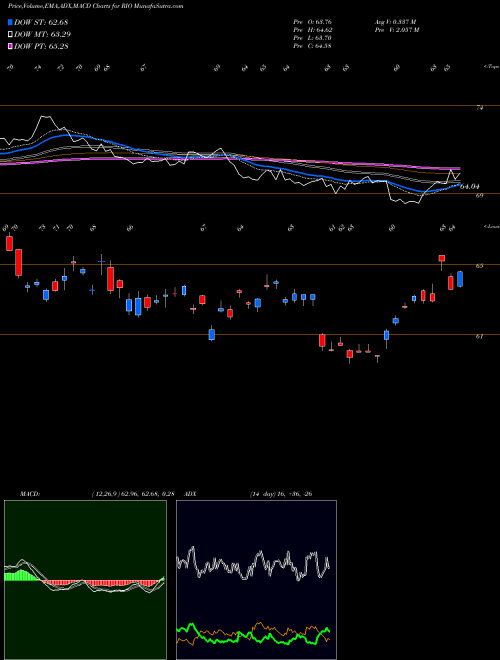Click the 'MACD:' panel heading
Image resolution: width=500 pixels, height=660 pixels.
click(29, 494)
